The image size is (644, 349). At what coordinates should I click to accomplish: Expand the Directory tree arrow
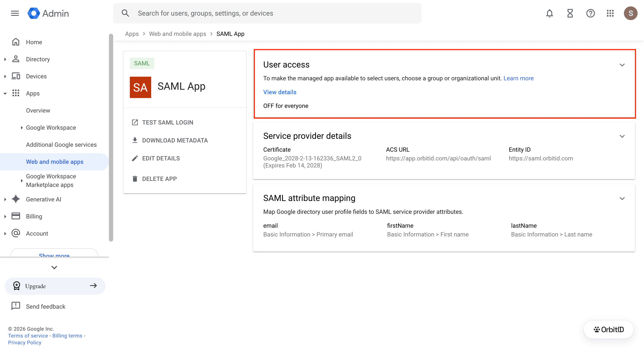point(5,59)
